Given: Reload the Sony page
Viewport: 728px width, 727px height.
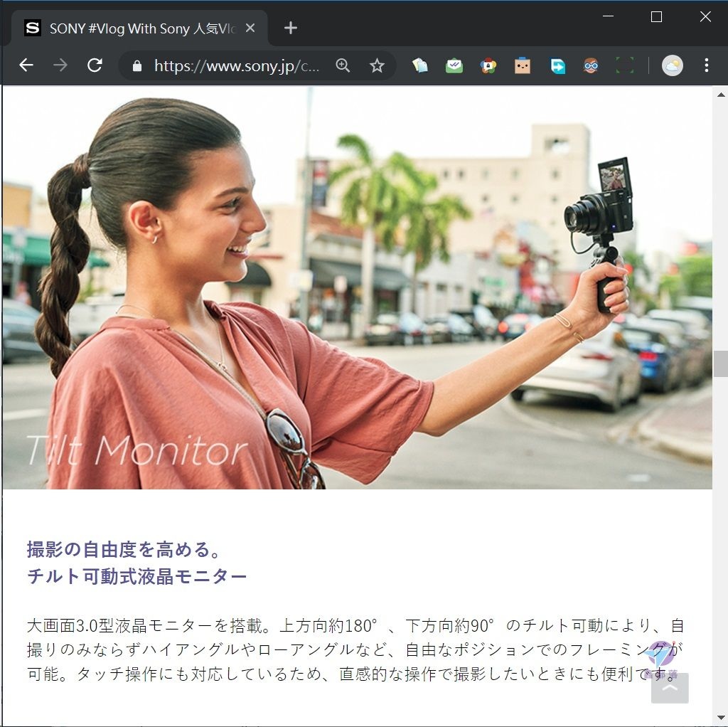Looking at the screenshot, I should click(95, 65).
